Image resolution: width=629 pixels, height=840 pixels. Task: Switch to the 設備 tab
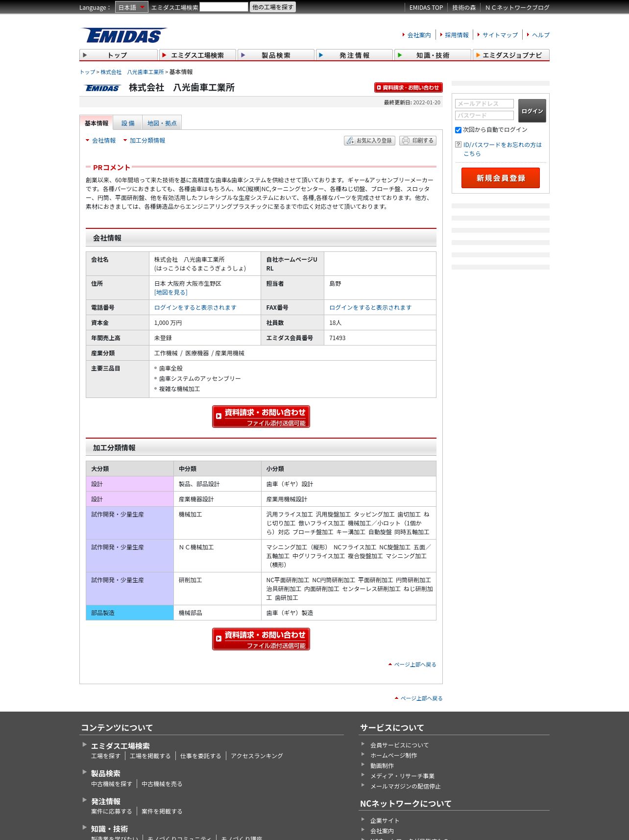(x=128, y=123)
